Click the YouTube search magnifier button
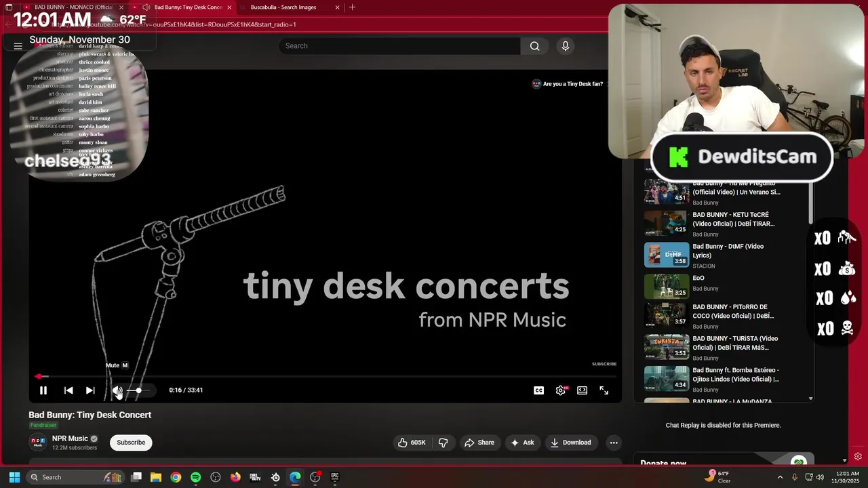 click(535, 46)
